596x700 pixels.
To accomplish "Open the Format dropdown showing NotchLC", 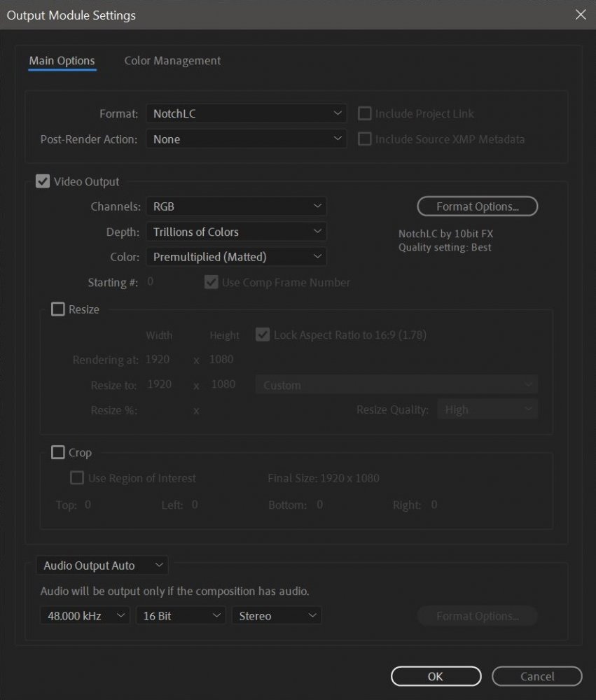I will [246, 113].
